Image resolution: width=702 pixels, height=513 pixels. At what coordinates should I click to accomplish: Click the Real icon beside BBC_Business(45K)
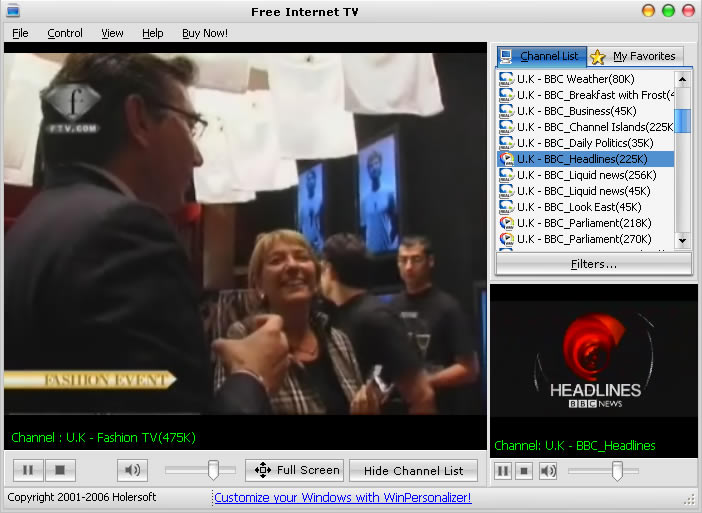(x=506, y=111)
